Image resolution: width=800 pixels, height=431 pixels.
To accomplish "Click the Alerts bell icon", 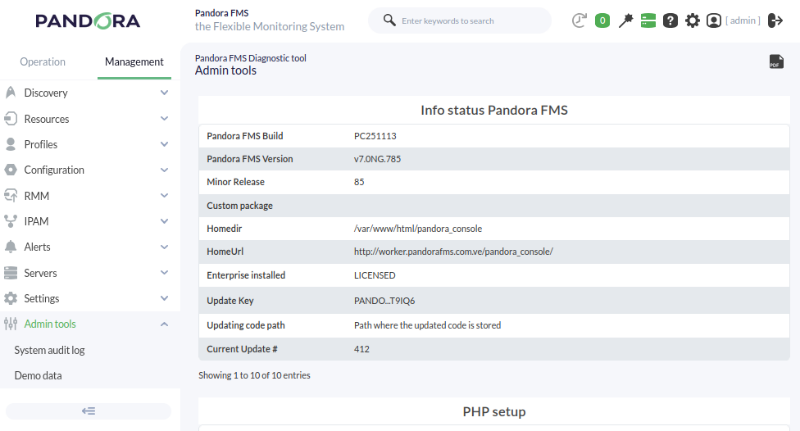I will click(x=10, y=246).
